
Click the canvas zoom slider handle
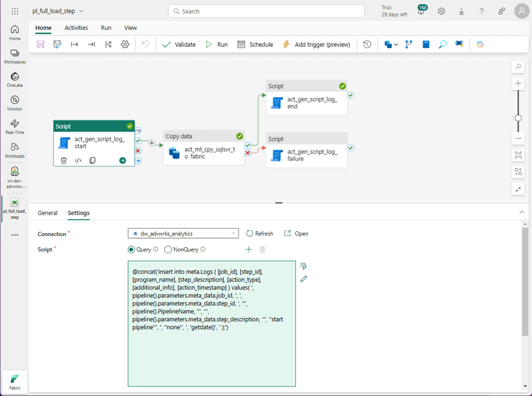click(518, 118)
